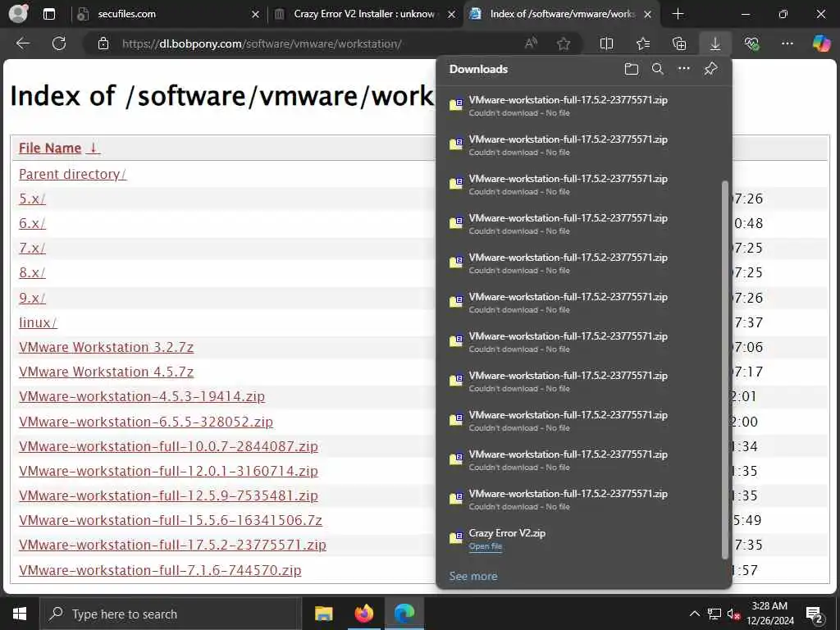Click the taskbar search box

(x=169, y=614)
